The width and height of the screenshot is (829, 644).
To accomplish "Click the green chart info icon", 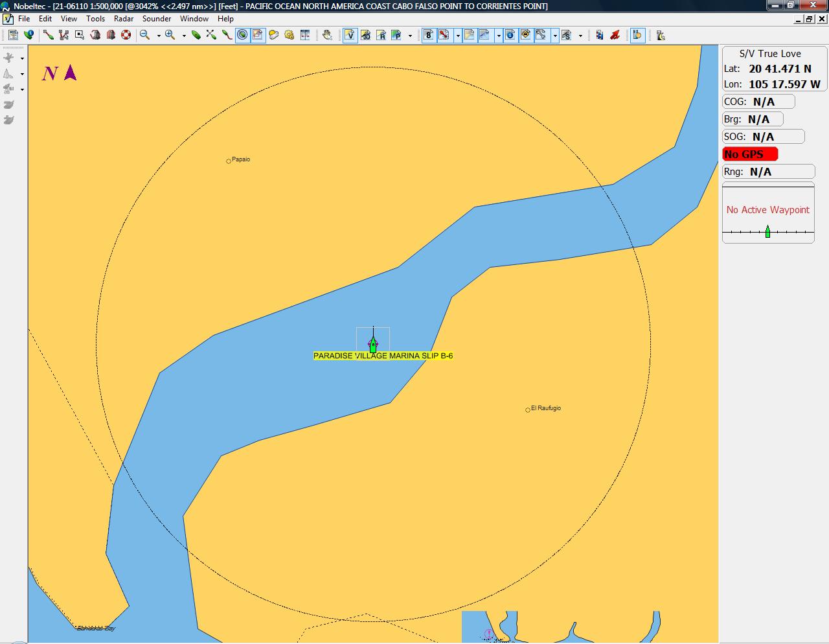I will pos(28,35).
